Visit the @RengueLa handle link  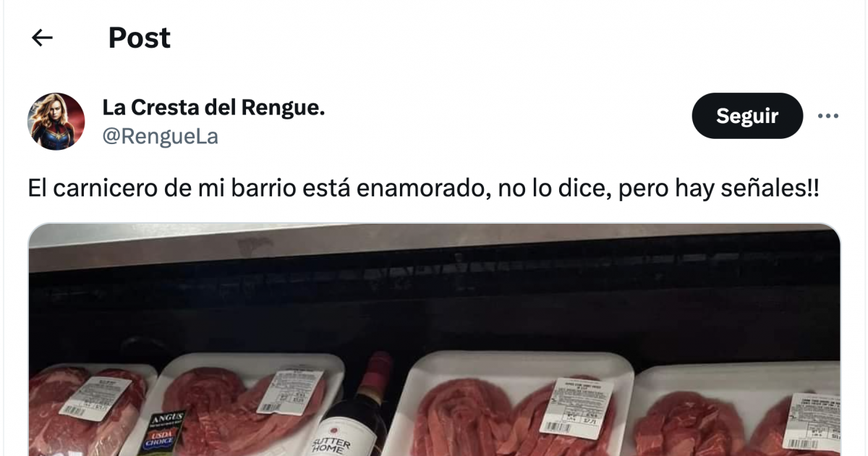click(160, 136)
